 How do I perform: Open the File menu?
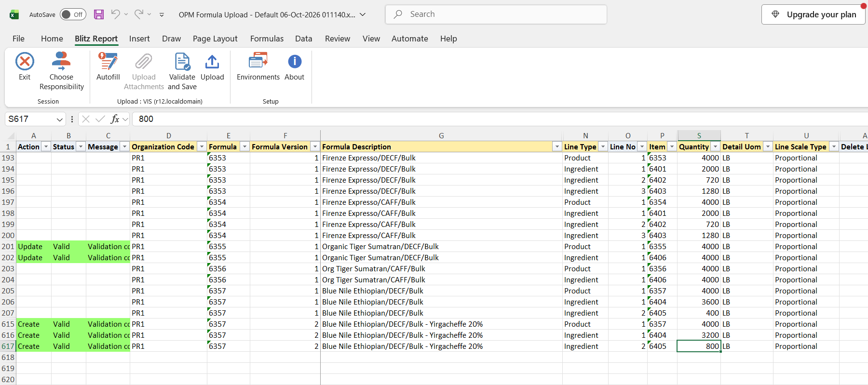click(x=18, y=39)
